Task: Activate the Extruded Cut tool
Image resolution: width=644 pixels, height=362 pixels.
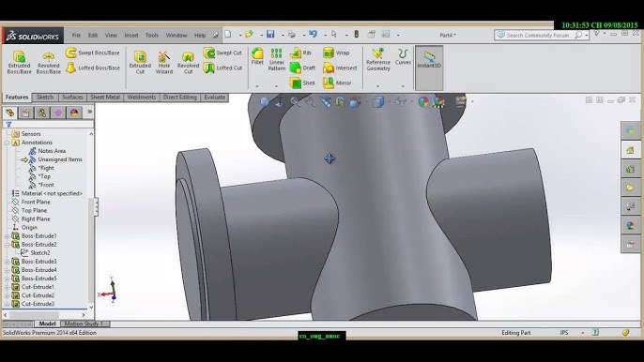Action: (x=140, y=62)
